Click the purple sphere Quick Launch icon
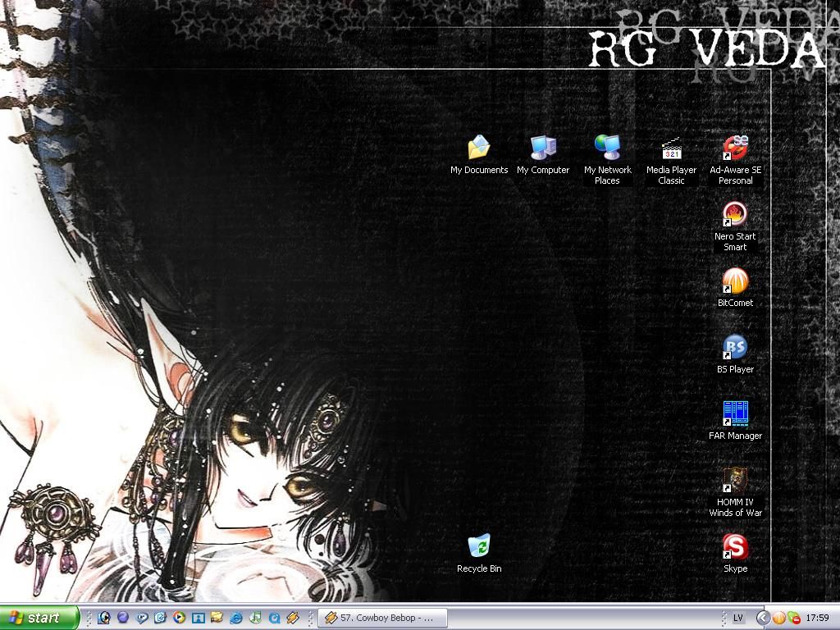The image size is (840, 630). (x=123, y=618)
